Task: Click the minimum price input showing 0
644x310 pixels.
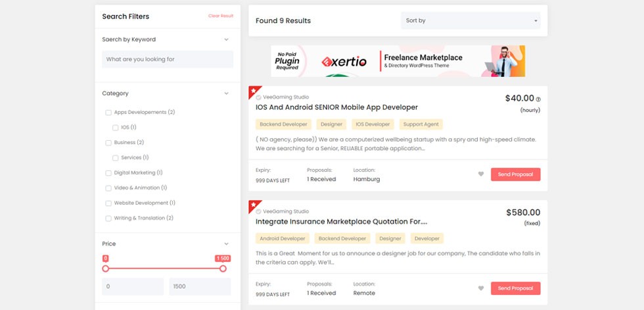Action: (x=133, y=286)
